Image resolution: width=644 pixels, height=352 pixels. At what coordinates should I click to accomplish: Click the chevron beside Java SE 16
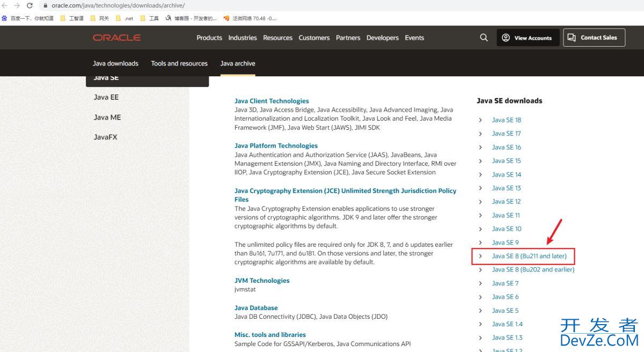click(x=480, y=148)
